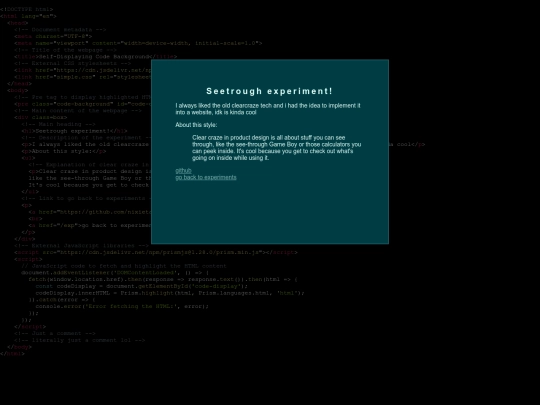Image resolution: width=540 pixels, height=405 pixels.
Task: Click the Title of the webpage comment
Action: coord(65,50)
